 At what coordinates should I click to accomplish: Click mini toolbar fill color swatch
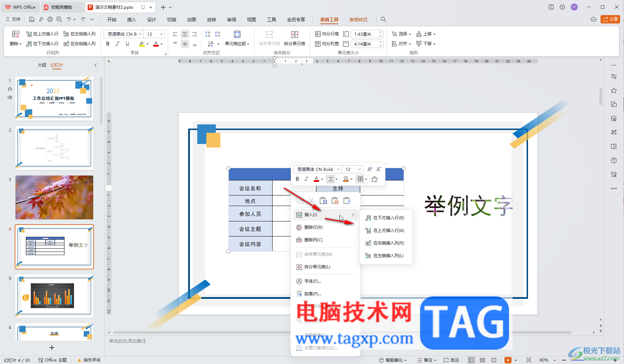[346, 179]
